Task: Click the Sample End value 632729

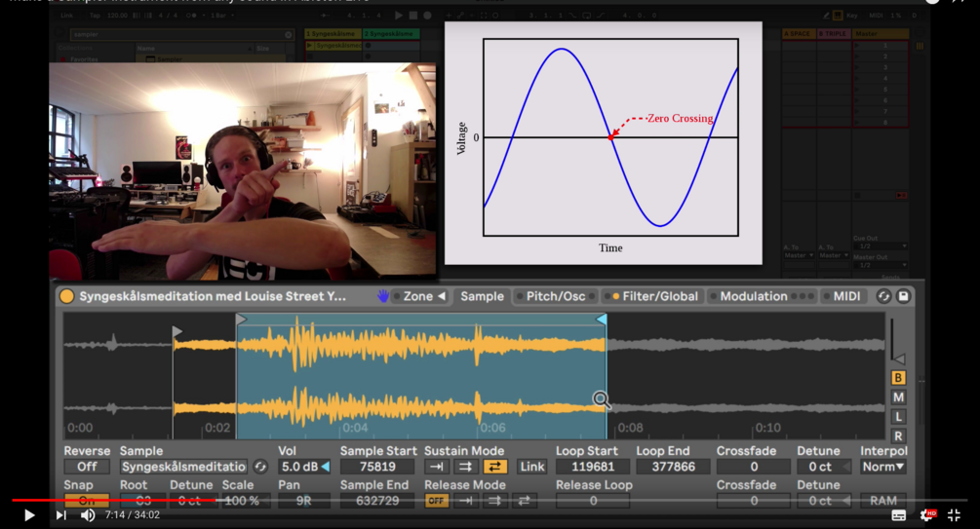Action: pos(377,501)
